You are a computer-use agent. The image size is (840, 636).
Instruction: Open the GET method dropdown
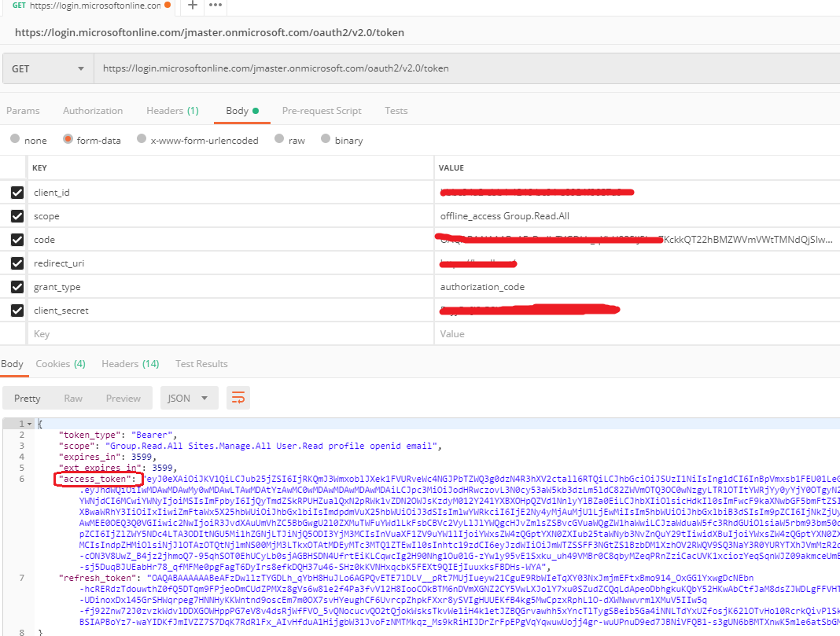point(48,68)
